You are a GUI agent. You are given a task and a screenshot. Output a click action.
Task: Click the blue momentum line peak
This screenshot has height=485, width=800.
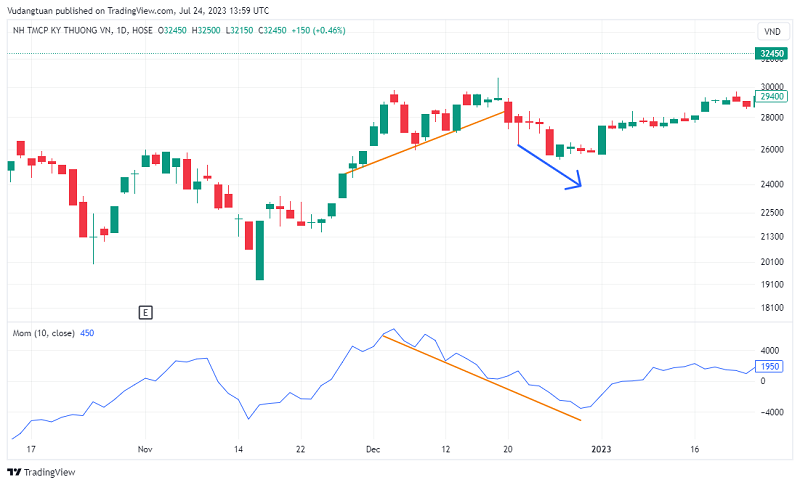pyautogui.click(x=393, y=329)
